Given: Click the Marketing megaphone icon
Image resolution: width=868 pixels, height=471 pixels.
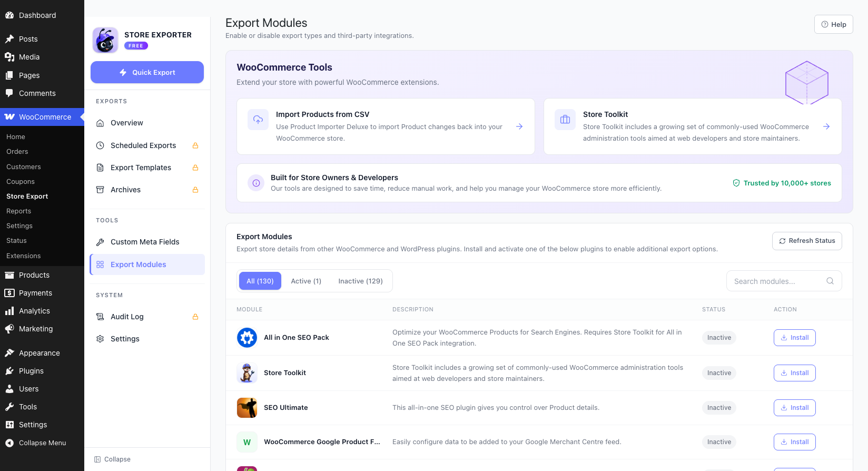Looking at the screenshot, I should 9,329.
